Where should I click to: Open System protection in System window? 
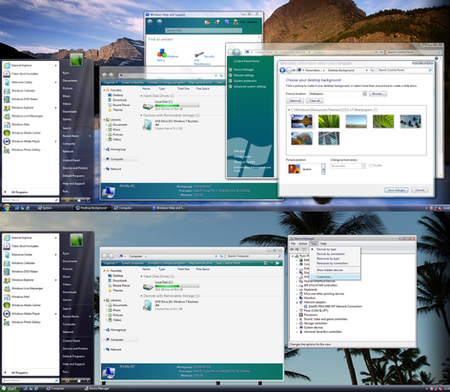[x=245, y=81]
